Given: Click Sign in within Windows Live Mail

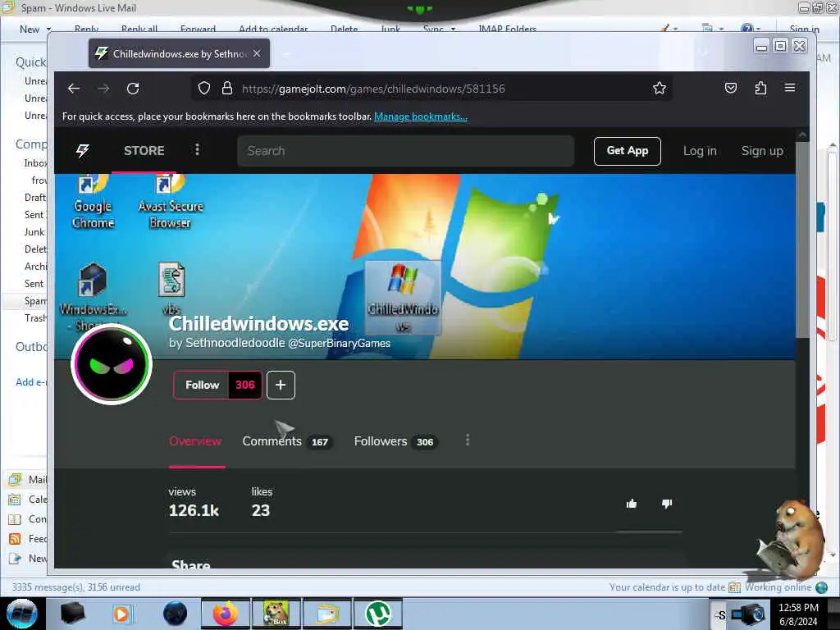Looking at the screenshot, I should 804,29.
